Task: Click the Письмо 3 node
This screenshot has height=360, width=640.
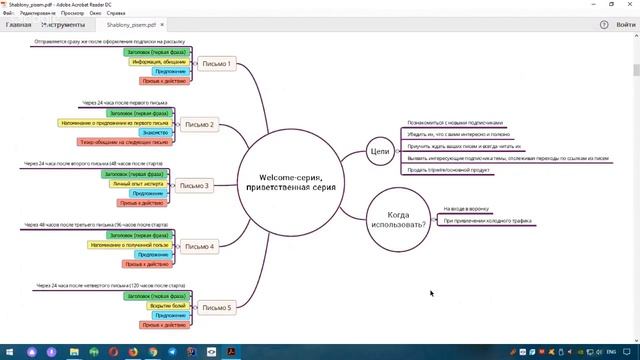Action: coord(194,185)
